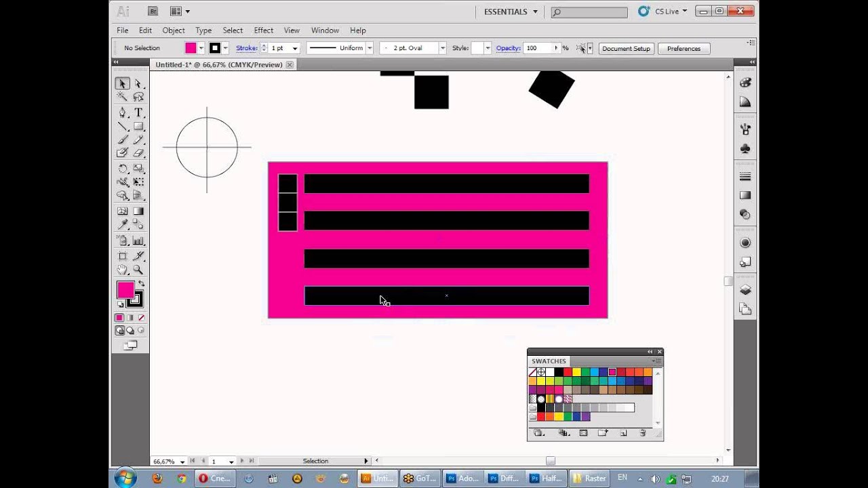Launch Adobe Bridge from Br button
The height and width of the screenshot is (488, 868).
pyautogui.click(x=153, y=11)
